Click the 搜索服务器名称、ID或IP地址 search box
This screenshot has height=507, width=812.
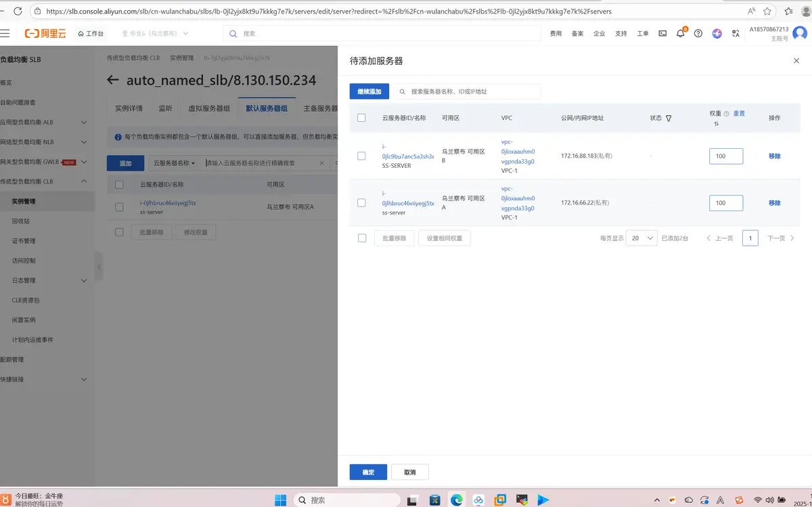click(x=468, y=91)
